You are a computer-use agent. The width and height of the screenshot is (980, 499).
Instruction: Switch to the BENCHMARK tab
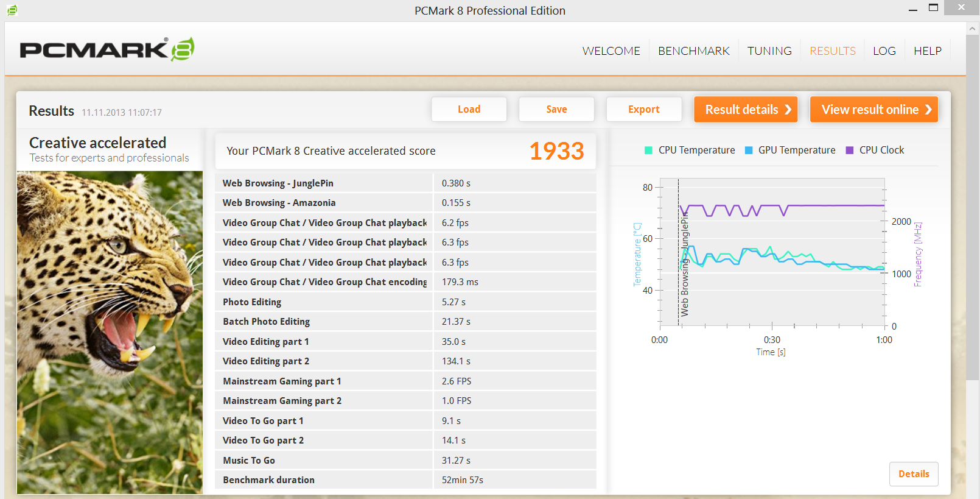coord(694,51)
